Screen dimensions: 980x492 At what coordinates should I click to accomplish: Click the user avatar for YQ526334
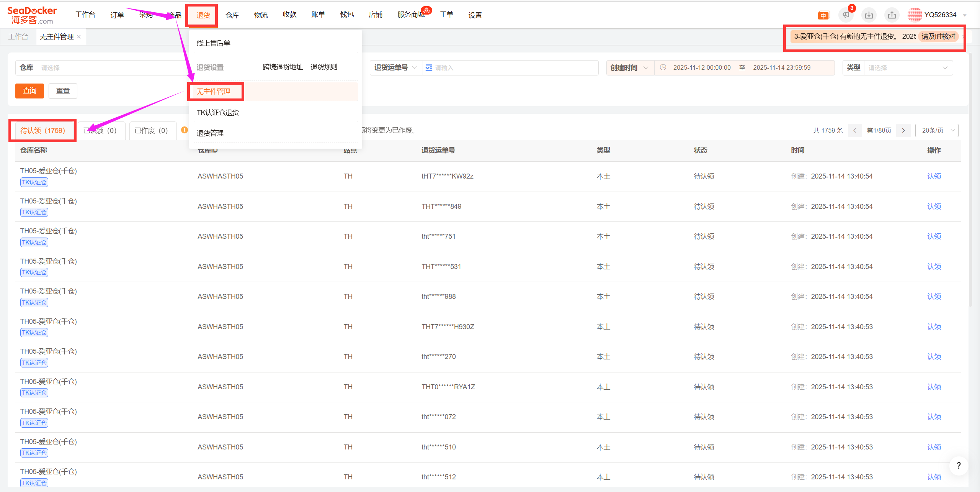click(x=915, y=15)
